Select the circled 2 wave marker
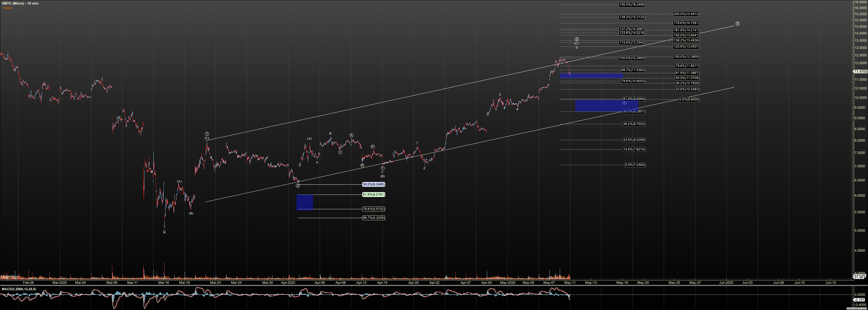The width and height of the screenshot is (868, 310). point(298,186)
